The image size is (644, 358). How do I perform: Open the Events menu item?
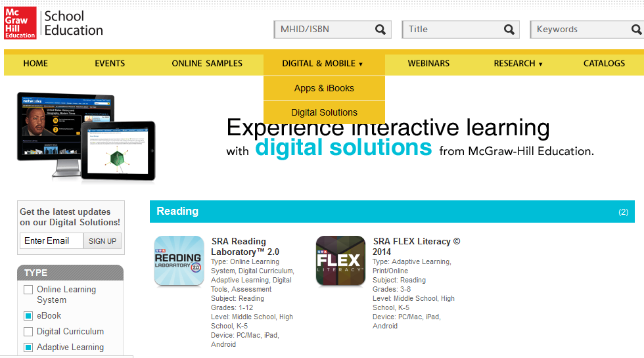(x=110, y=64)
